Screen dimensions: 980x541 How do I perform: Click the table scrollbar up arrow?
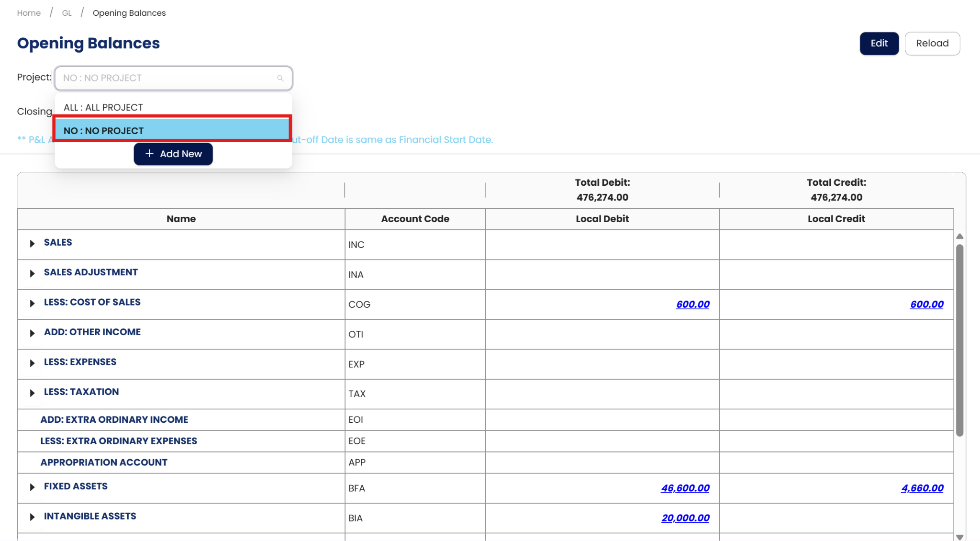click(959, 237)
